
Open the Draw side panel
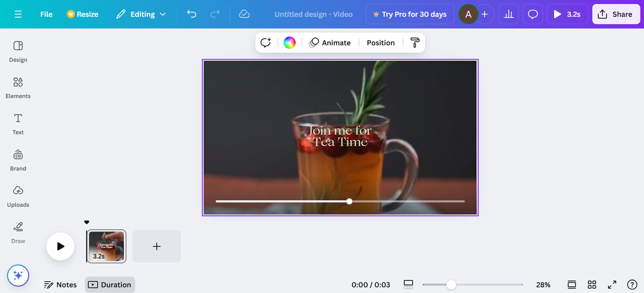(18, 233)
